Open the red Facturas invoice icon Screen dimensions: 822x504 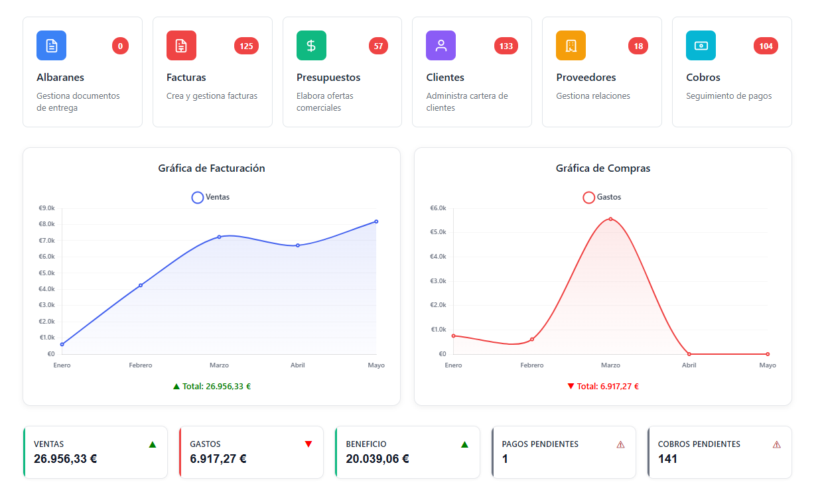[181, 46]
